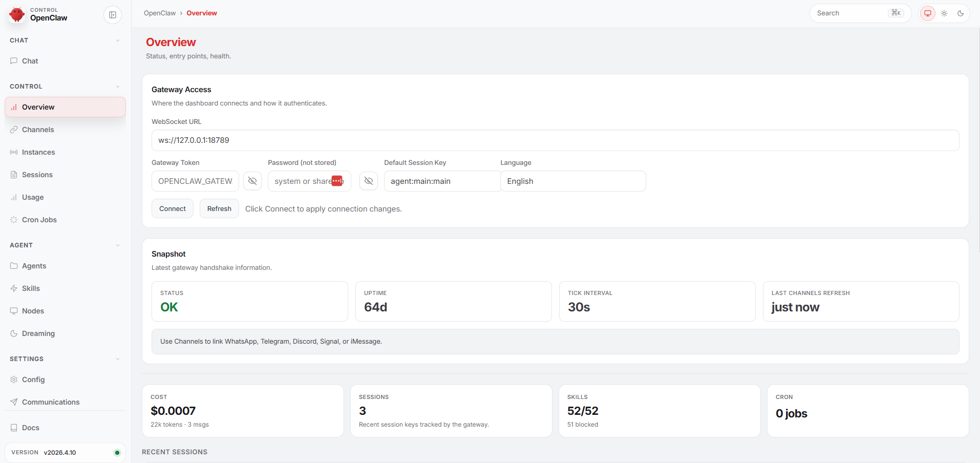Switch to light theme sun icon
The height and width of the screenshot is (463, 980).
[944, 13]
